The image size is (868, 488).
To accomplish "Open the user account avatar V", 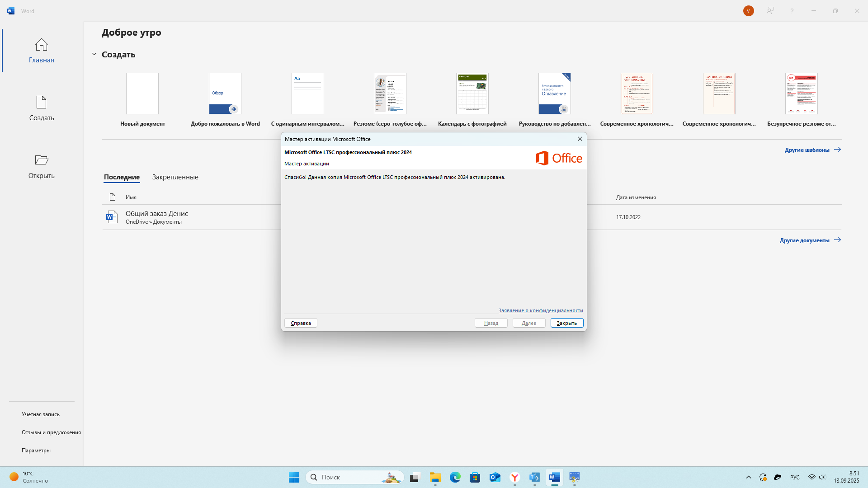I will pyautogui.click(x=749, y=11).
